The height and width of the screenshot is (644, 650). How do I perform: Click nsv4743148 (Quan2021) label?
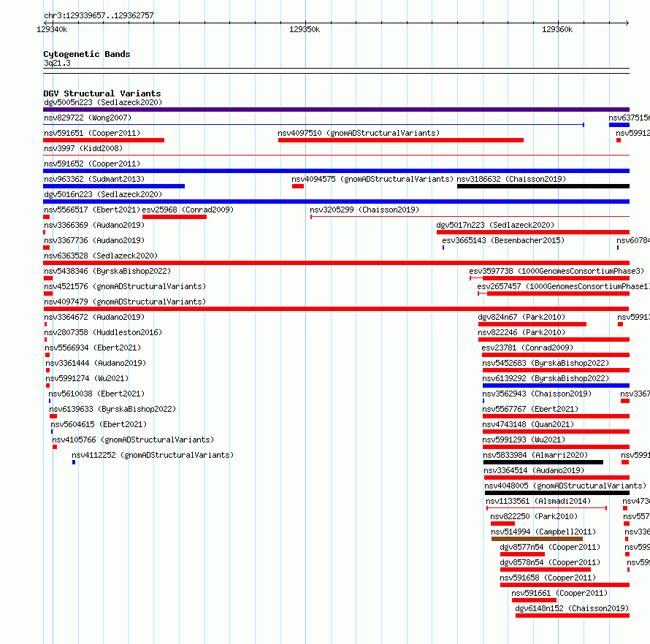[528, 424]
